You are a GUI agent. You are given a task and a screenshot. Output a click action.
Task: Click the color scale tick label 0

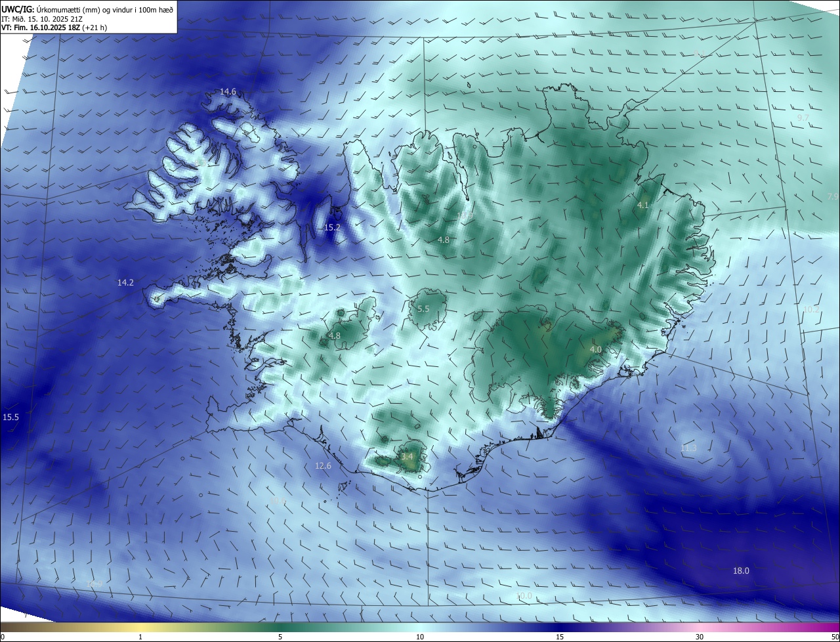[x=3, y=637]
